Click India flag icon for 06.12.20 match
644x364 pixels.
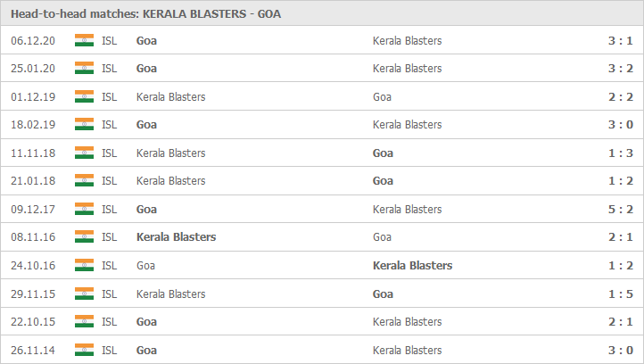click(x=84, y=40)
